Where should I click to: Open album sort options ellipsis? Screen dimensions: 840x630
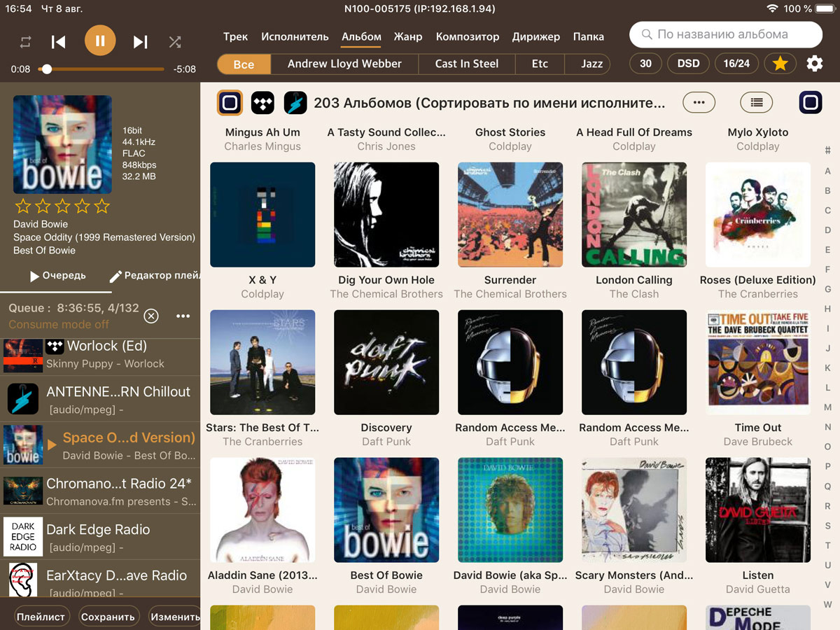click(x=699, y=103)
